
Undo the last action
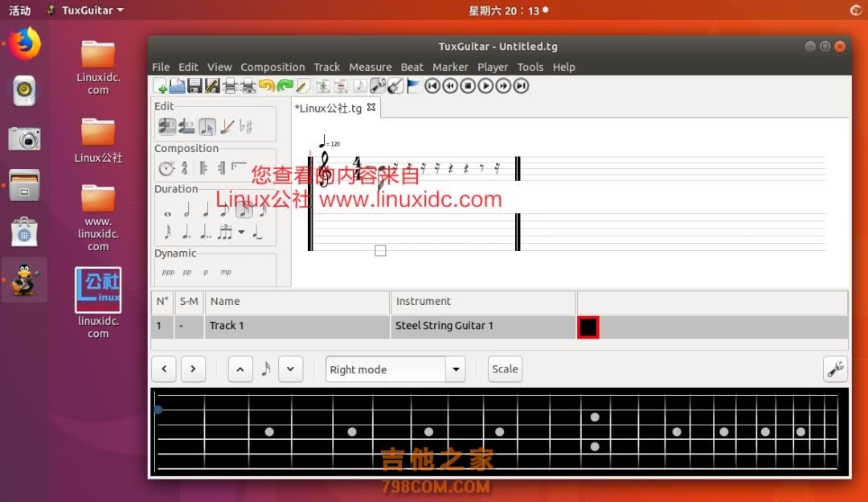[x=266, y=86]
